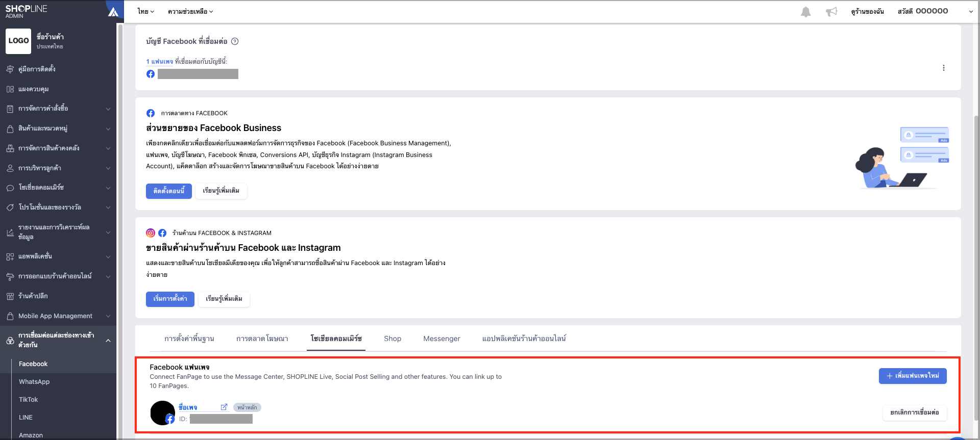This screenshot has width=980, height=440.
Task: Open the three-dot menu of connected Facebook account
Action: (x=943, y=68)
